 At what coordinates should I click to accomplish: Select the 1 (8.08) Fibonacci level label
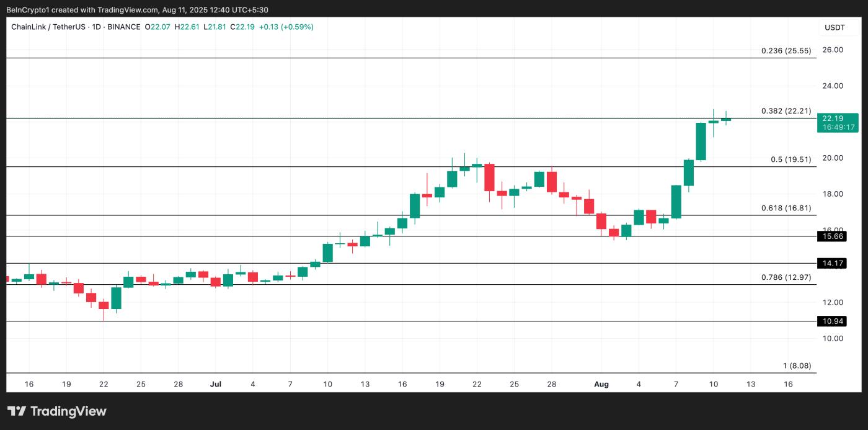796,366
